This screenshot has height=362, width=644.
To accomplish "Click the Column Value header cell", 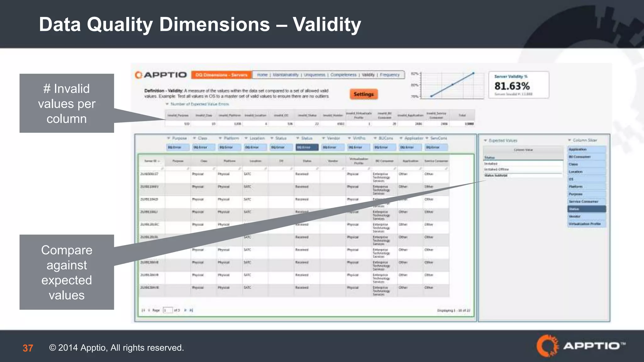I will tap(523, 150).
